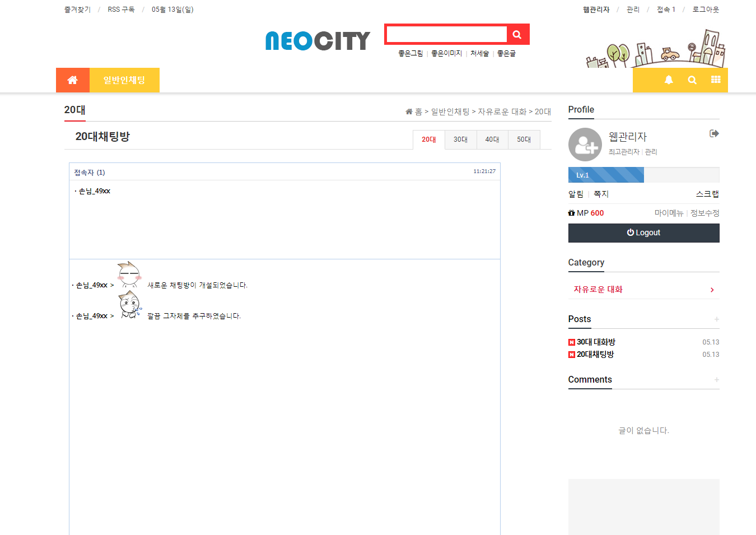This screenshot has width=756, height=535.
Task: Click the profile avatar image
Action: pyautogui.click(x=585, y=145)
